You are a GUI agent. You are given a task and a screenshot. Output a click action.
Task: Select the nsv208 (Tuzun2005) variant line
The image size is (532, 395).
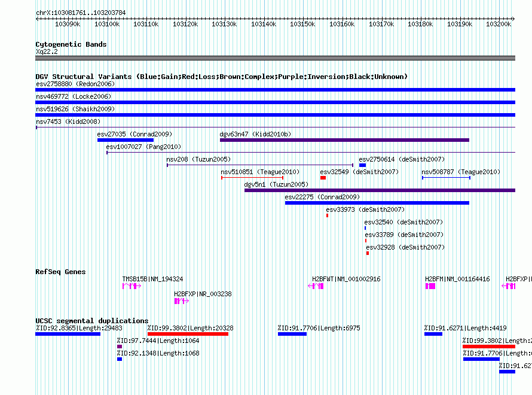(x=260, y=165)
